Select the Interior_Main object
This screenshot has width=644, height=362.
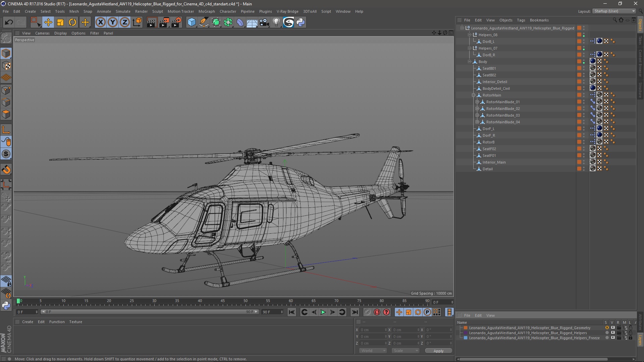[494, 162]
